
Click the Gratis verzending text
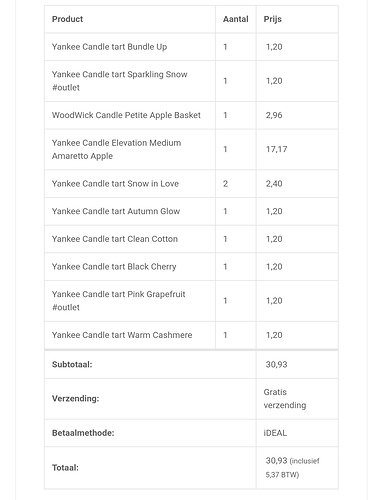[x=285, y=399]
